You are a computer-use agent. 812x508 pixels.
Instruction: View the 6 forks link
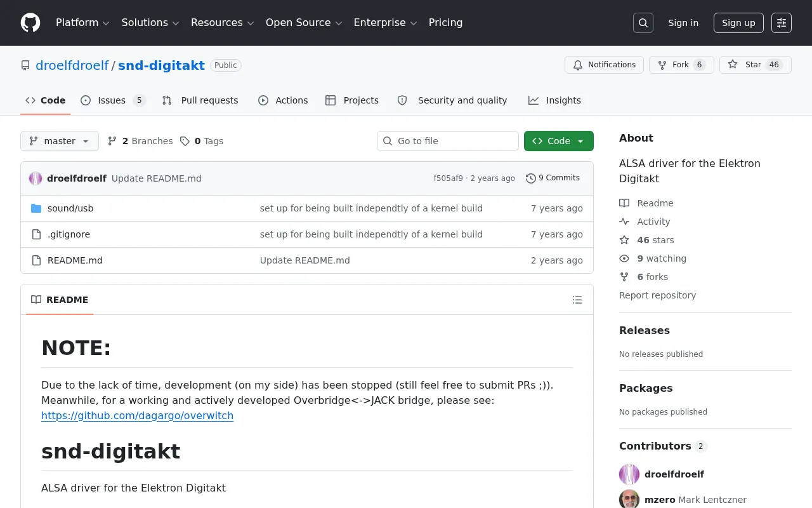tap(643, 277)
